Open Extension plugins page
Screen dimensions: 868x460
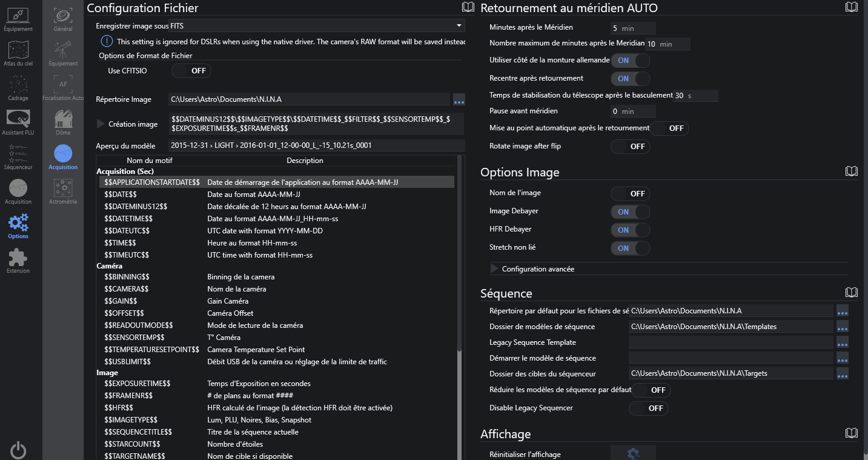pyautogui.click(x=18, y=261)
